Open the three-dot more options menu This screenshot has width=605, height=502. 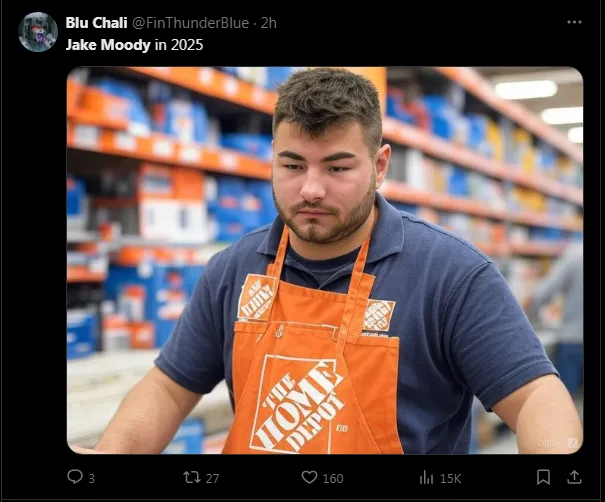click(x=574, y=22)
